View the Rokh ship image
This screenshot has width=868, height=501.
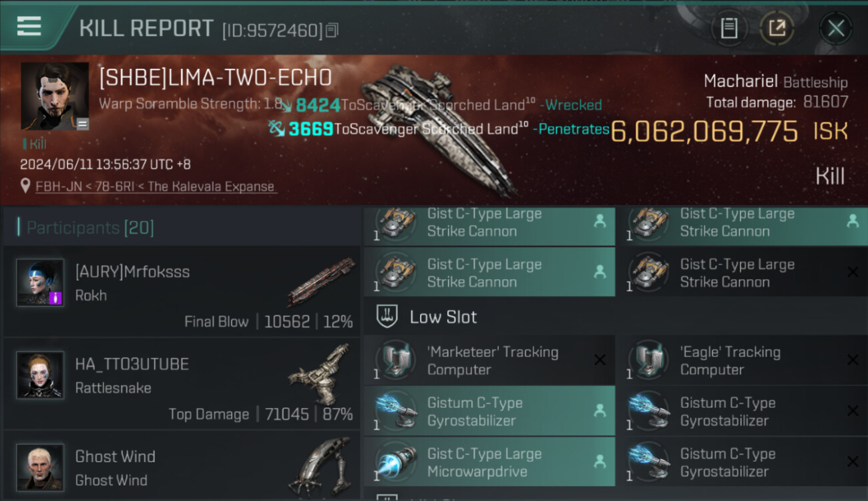322,281
